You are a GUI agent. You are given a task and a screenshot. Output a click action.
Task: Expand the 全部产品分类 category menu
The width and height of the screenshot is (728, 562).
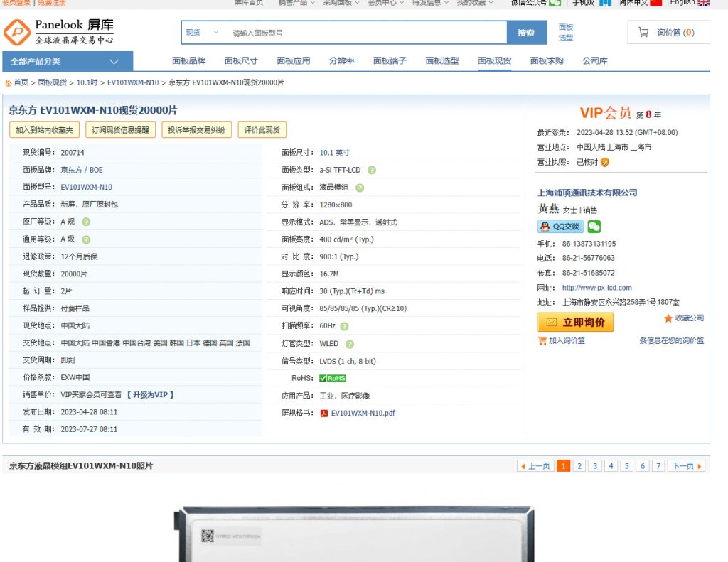pos(68,61)
